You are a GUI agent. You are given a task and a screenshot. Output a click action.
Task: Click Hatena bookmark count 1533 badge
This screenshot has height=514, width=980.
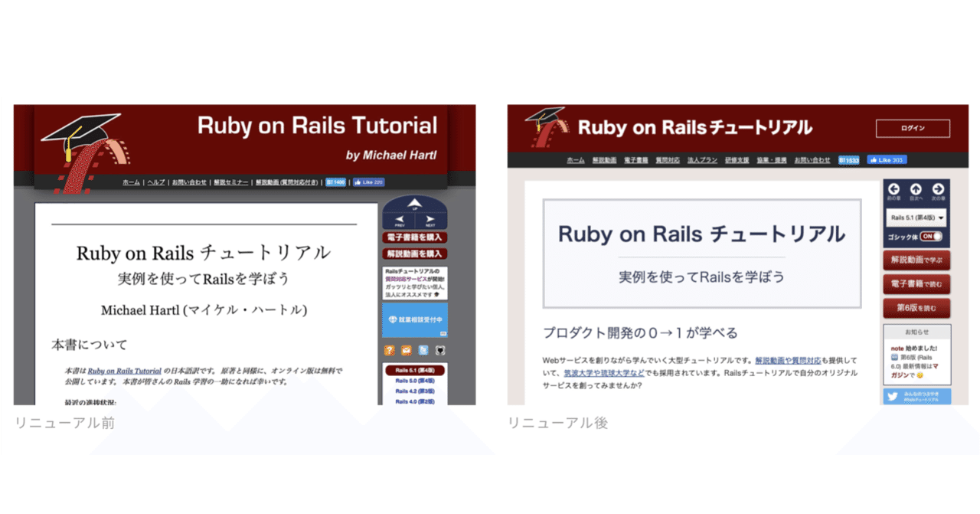point(848,160)
